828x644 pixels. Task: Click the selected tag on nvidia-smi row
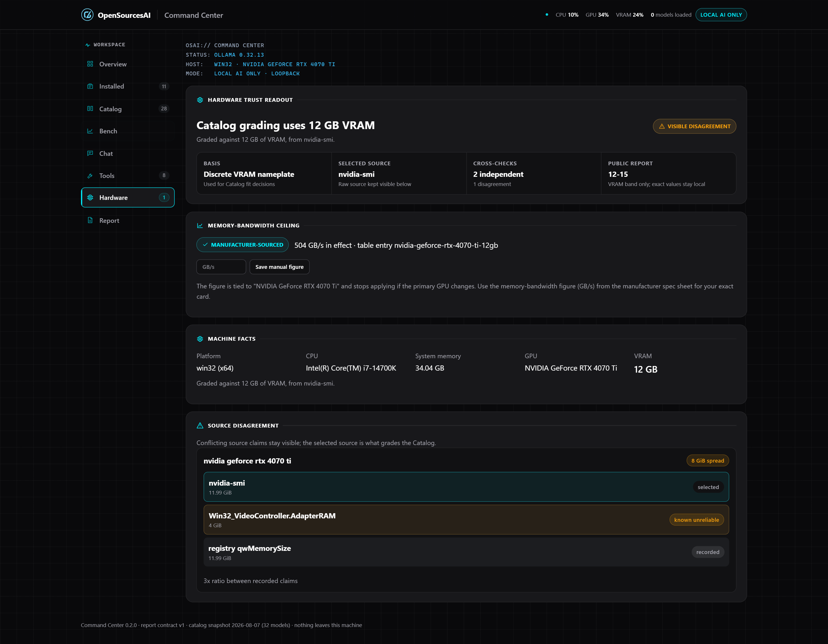click(x=708, y=487)
